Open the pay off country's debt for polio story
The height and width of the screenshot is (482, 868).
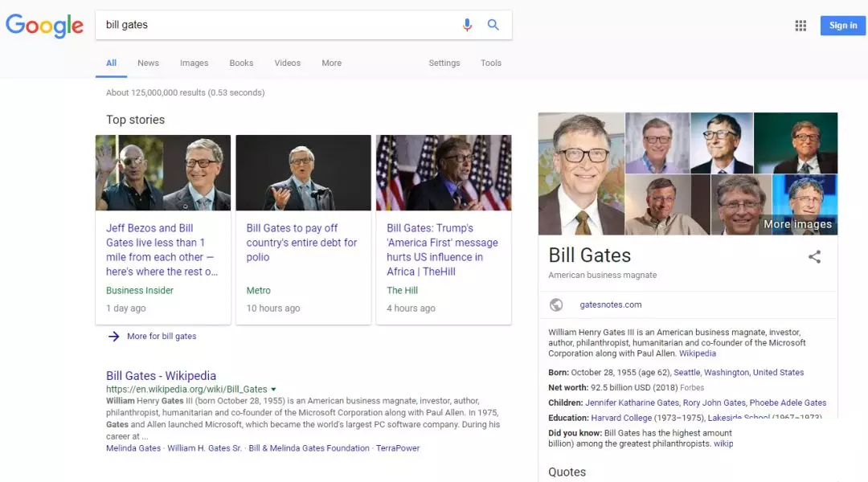pyautogui.click(x=301, y=243)
